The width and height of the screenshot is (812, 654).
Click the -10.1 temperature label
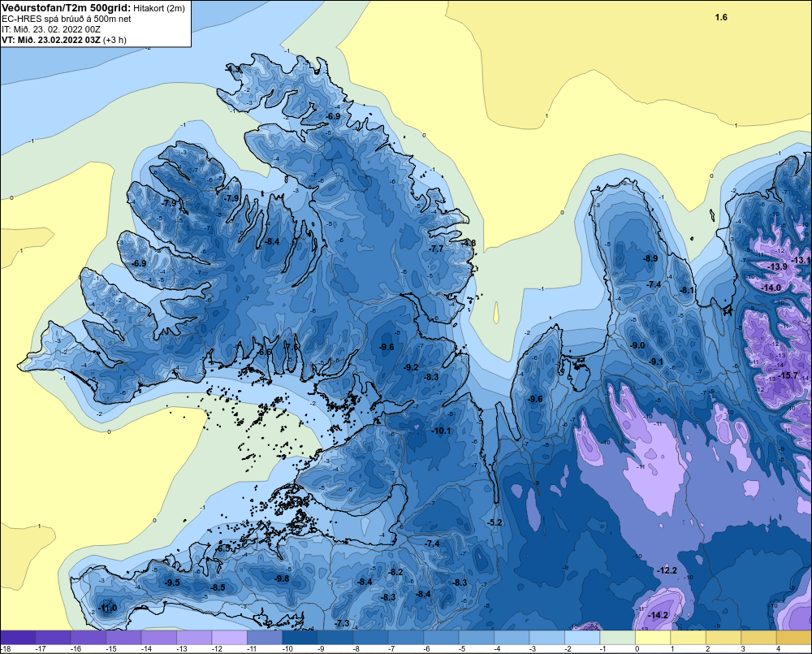[441, 431]
